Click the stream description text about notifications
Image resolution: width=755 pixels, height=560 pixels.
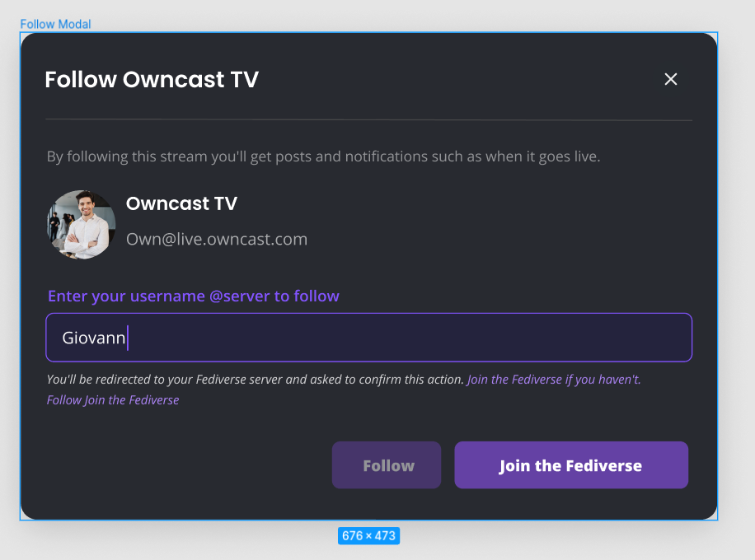click(x=323, y=156)
